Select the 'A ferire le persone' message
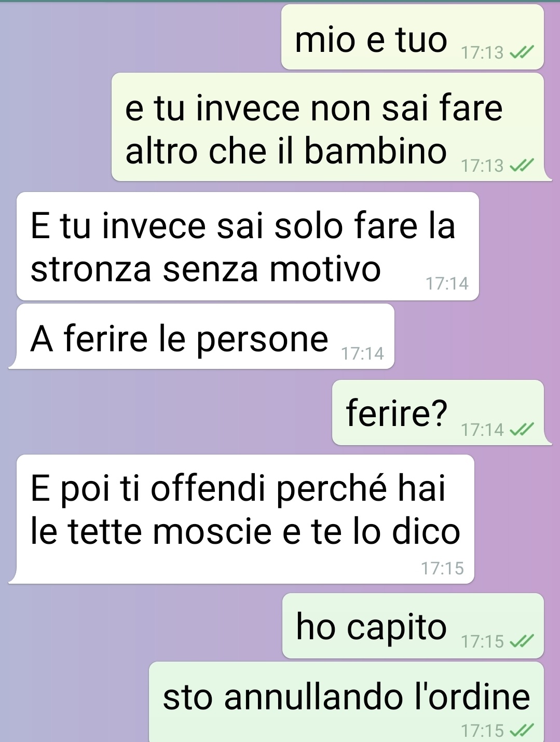The height and width of the screenshot is (742, 560). (x=206, y=337)
